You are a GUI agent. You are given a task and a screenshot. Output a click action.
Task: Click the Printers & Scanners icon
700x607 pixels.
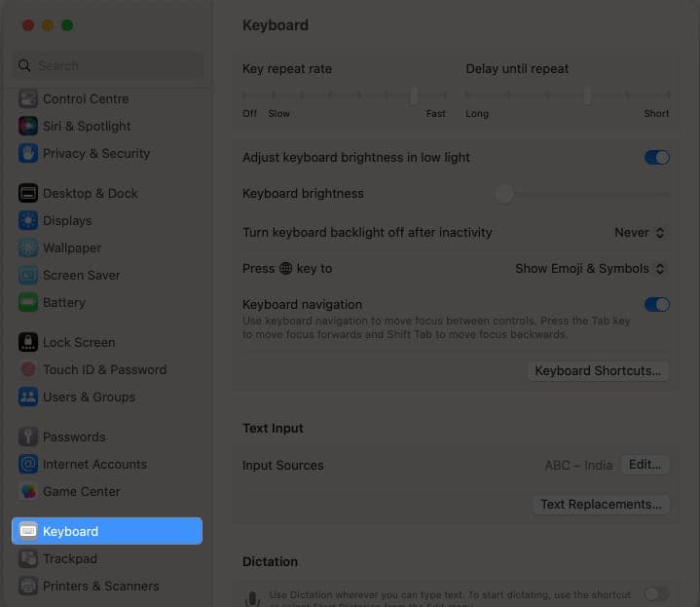pos(28,586)
